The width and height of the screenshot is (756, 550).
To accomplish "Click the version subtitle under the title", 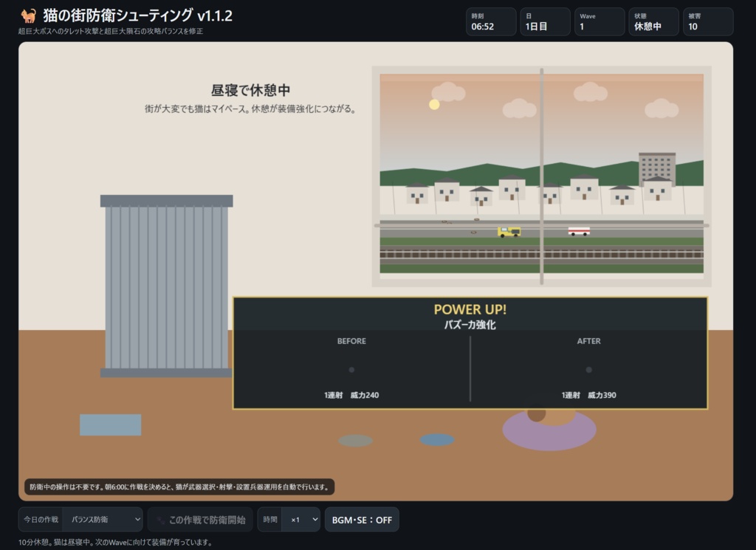I will pos(111,31).
